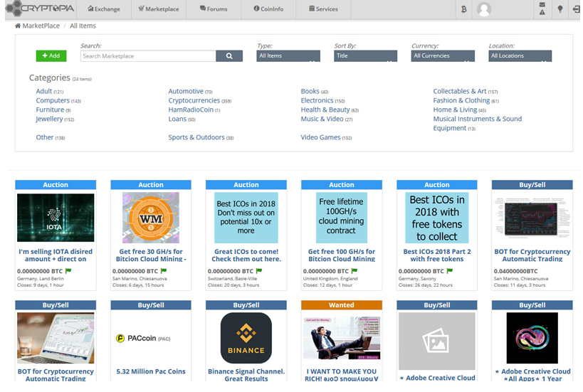Image resolution: width=583 pixels, height=392 pixels.
Task: Open listing 5.32 Million Pac Coins
Action: point(151,371)
